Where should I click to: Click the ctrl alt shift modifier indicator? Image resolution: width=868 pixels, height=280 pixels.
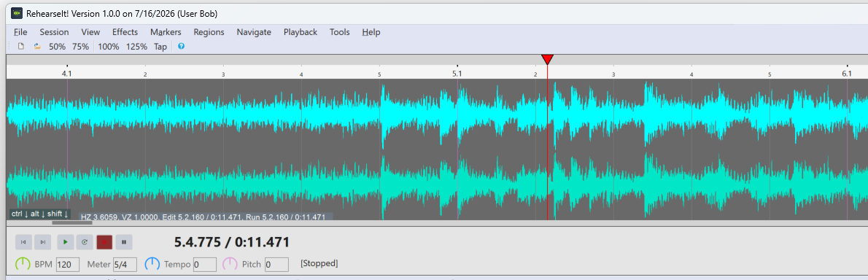click(x=39, y=214)
